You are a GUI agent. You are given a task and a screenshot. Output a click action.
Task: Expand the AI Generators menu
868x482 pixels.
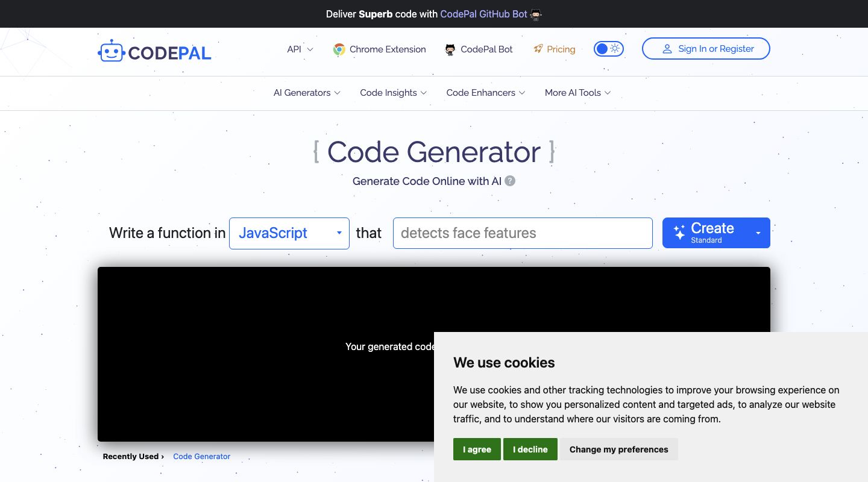click(x=307, y=93)
